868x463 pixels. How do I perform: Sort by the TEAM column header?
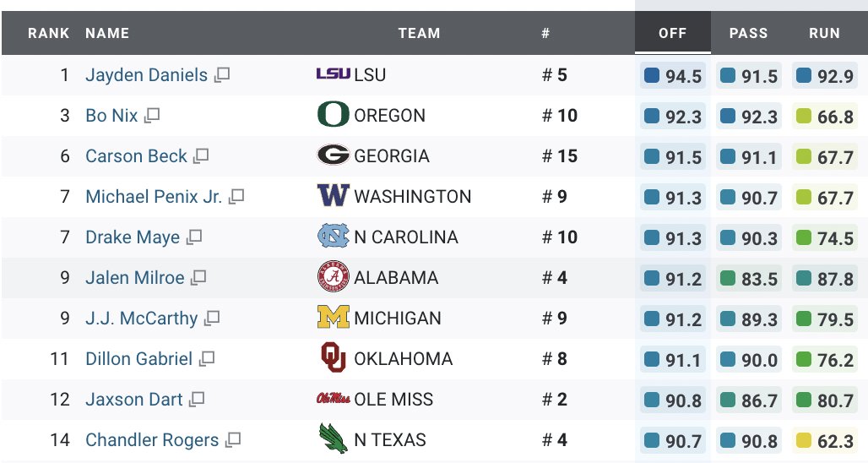tap(419, 33)
